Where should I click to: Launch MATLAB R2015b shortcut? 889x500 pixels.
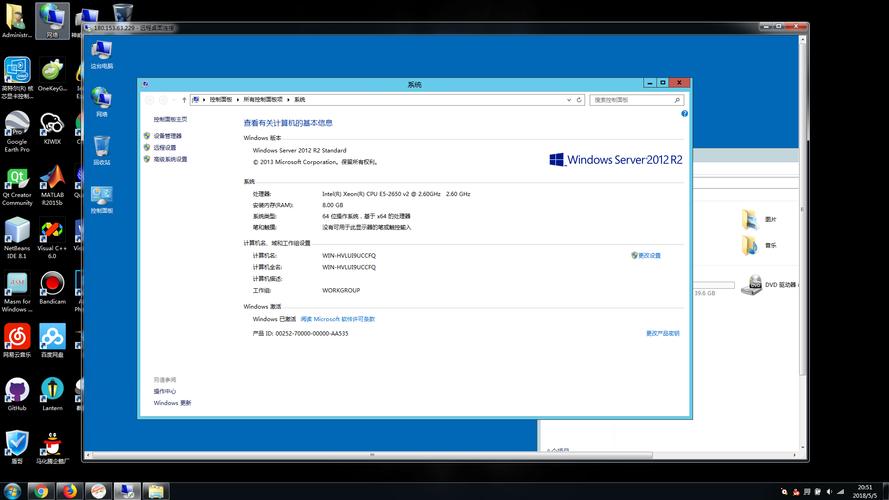[52, 185]
